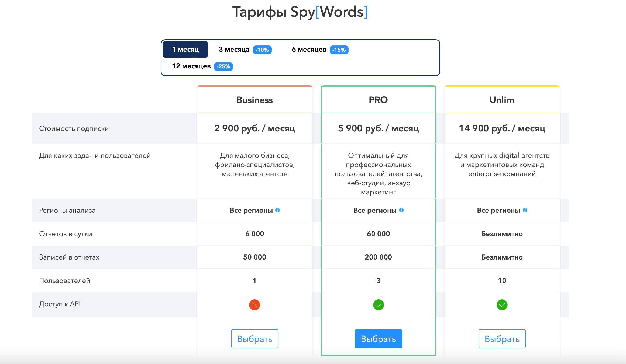Click the Записей в отчетах row label

(69, 257)
